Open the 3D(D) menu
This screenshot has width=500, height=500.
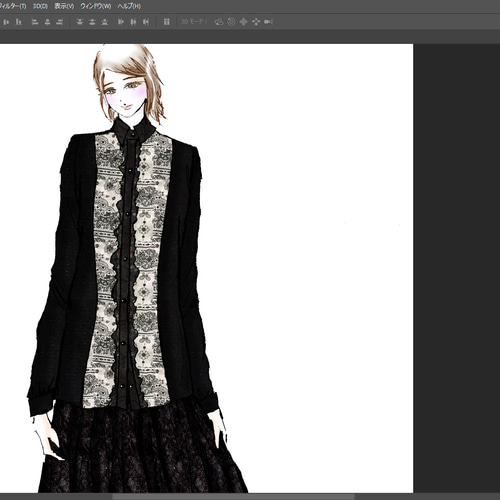[40, 6]
